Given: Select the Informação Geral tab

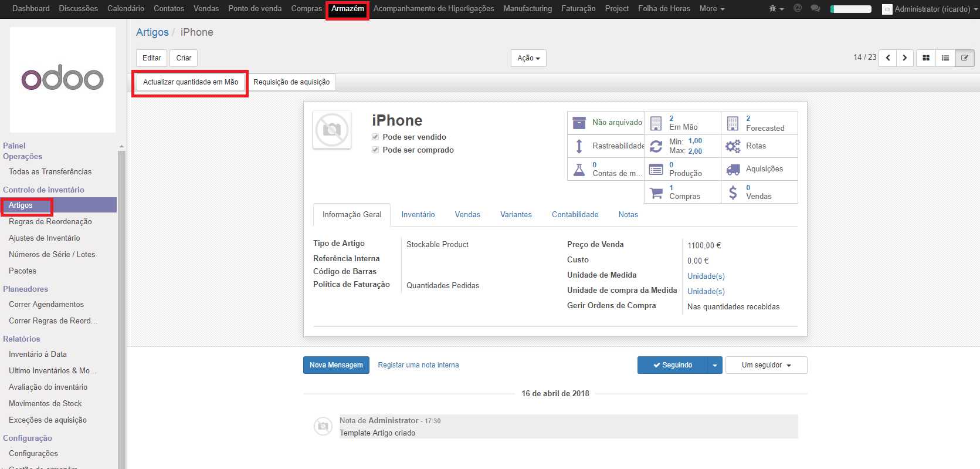Looking at the screenshot, I should click(352, 215).
